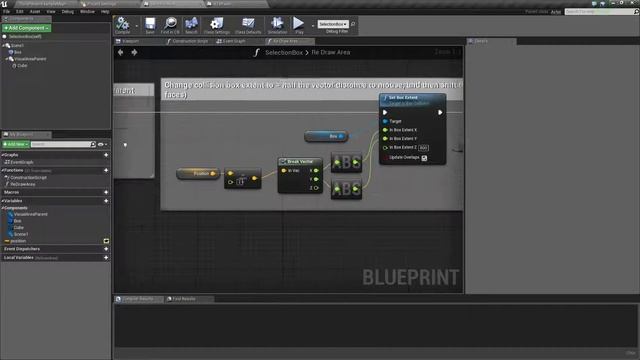Screen dimensions: 640x360
Task: Collapse the Graphs section
Action: point(2,155)
